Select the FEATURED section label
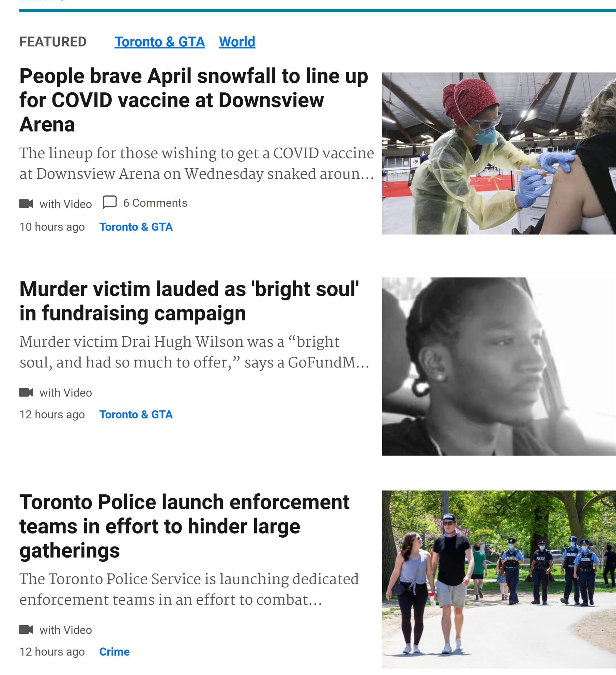Image resolution: width=616 pixels, height=675 pixels. point(53,42)
